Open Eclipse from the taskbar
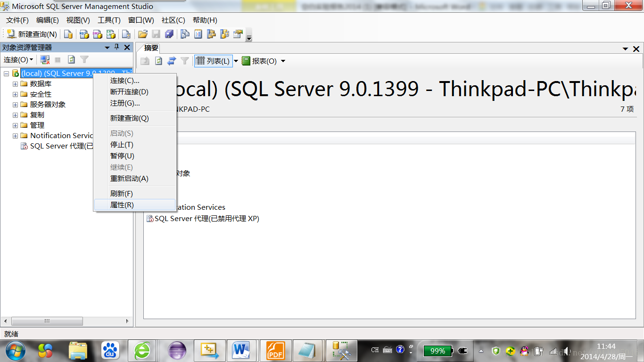The image size is (644, 362). [177, 351]
